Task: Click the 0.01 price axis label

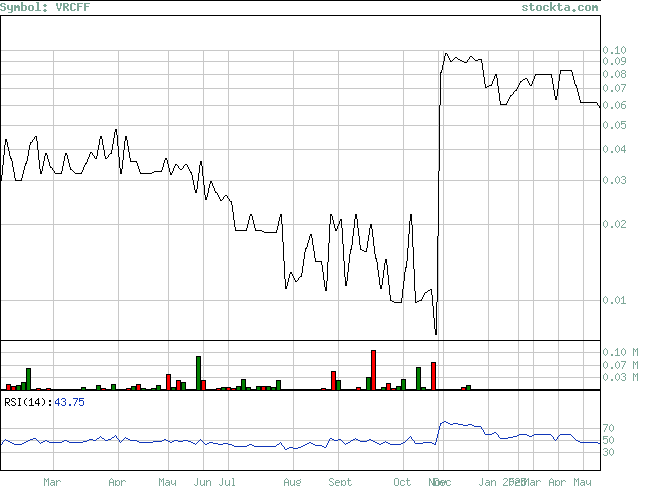Action: tap(614, 300)
